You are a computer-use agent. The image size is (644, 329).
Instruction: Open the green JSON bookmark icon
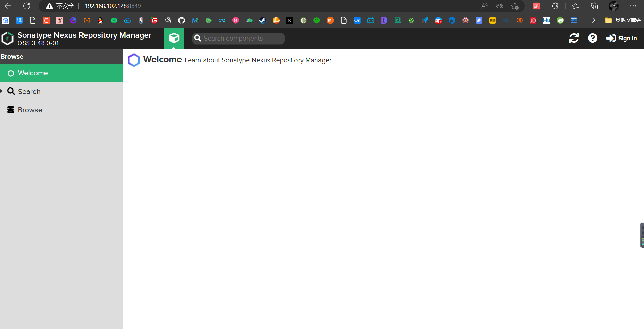[x=114, y=20]
